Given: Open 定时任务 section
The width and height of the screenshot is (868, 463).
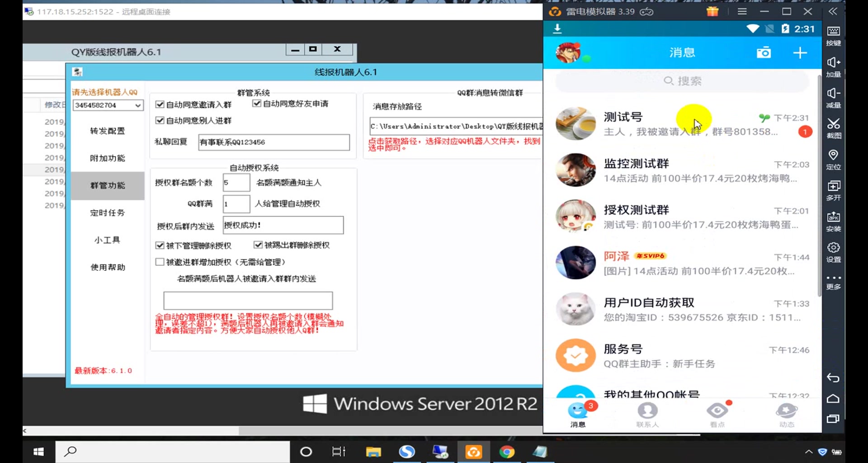Looking at the screenshot, I should pos(108,213).
